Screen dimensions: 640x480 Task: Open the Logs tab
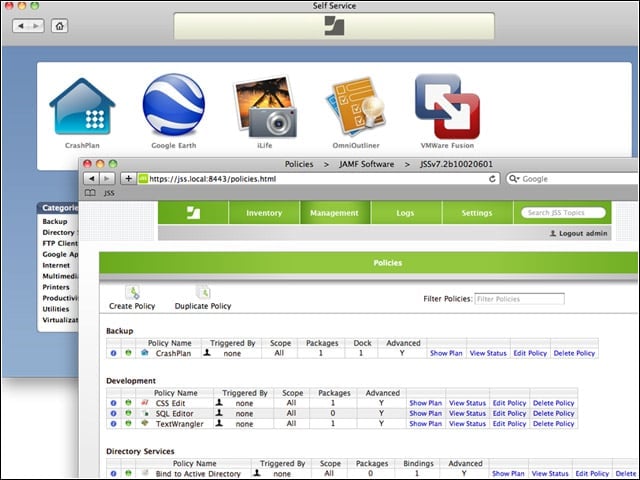point(405,213)
